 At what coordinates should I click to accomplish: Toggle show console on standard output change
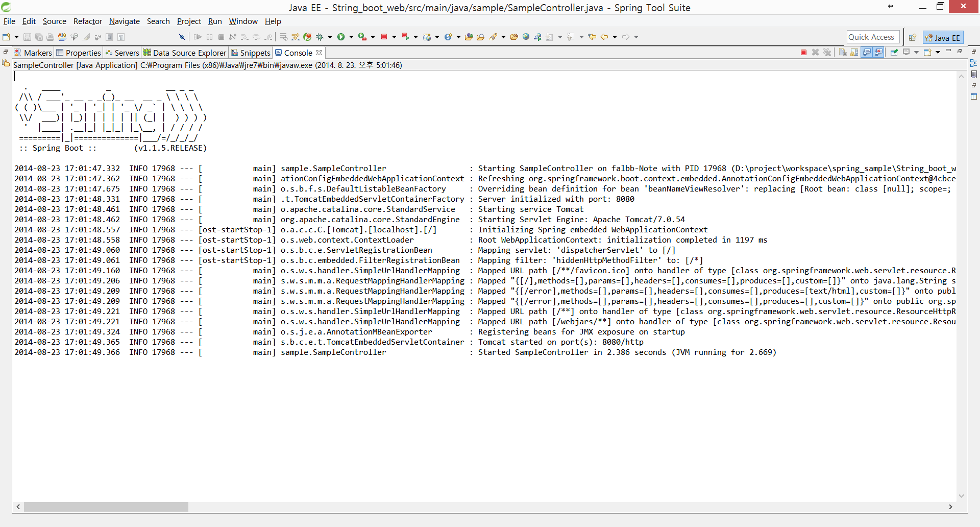867,53
